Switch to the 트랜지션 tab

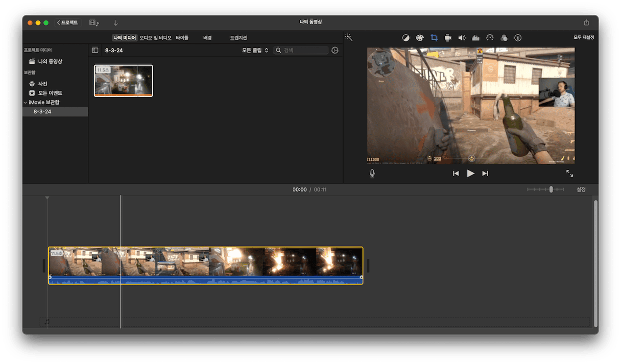238,38
